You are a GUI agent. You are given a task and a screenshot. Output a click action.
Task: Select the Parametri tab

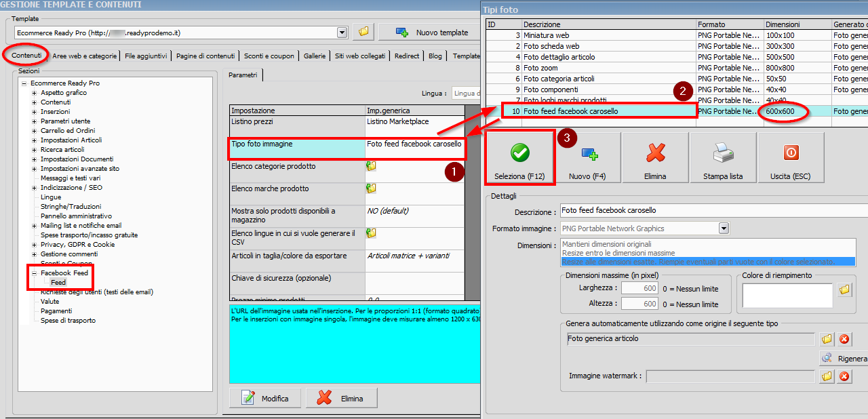pos(243,75)
